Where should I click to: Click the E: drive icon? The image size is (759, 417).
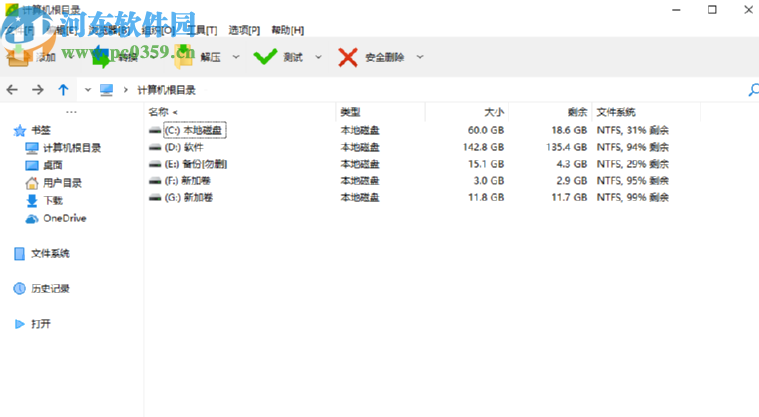(x=155, y=164)
